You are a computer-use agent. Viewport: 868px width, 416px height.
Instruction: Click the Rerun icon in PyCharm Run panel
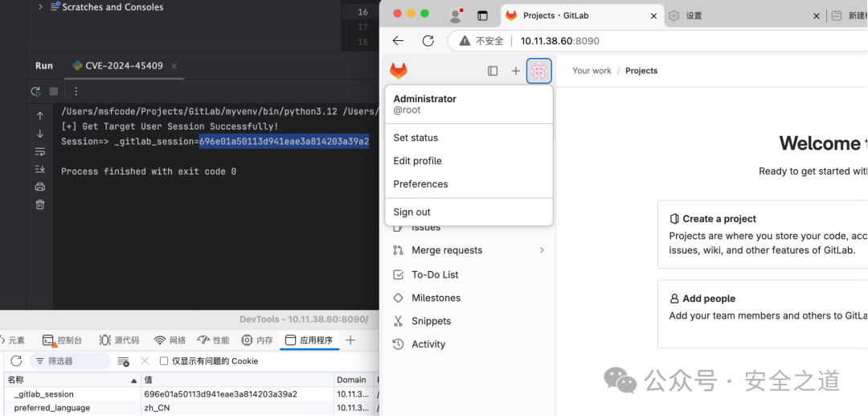point(36,92)
